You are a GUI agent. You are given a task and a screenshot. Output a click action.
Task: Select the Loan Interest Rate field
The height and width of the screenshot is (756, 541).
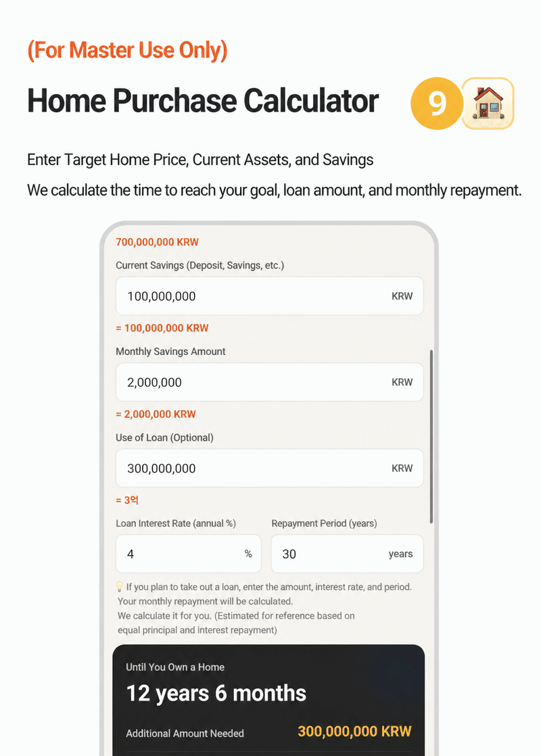[x=189, y=554]
